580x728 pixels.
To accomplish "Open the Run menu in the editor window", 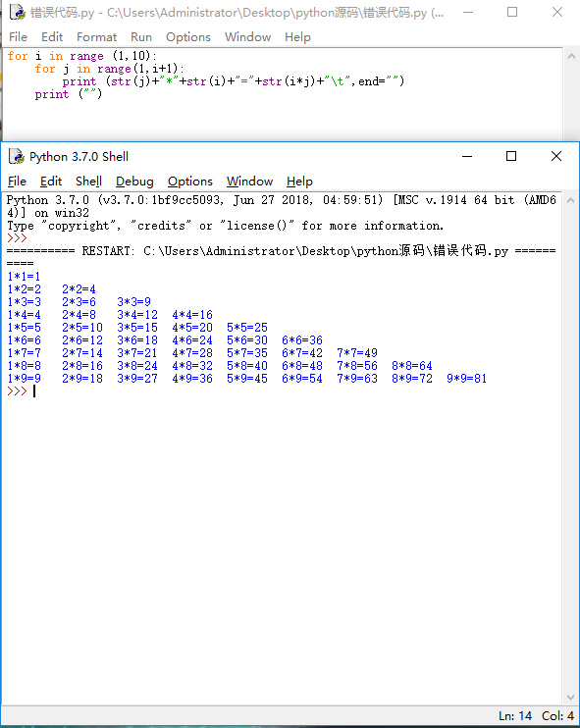I will point(141,37).
